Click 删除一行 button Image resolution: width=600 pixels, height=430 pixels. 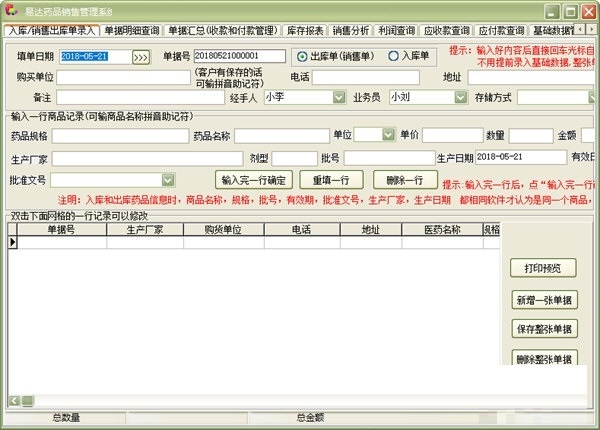click(x=405, y=180)
